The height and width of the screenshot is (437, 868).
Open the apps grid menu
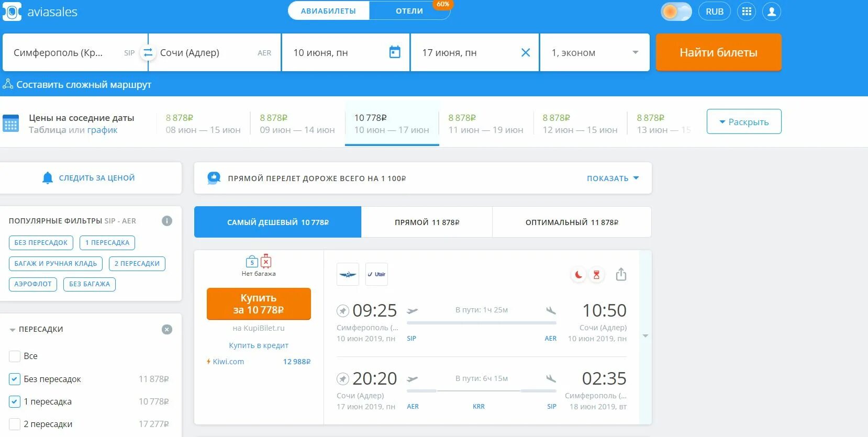747,12
